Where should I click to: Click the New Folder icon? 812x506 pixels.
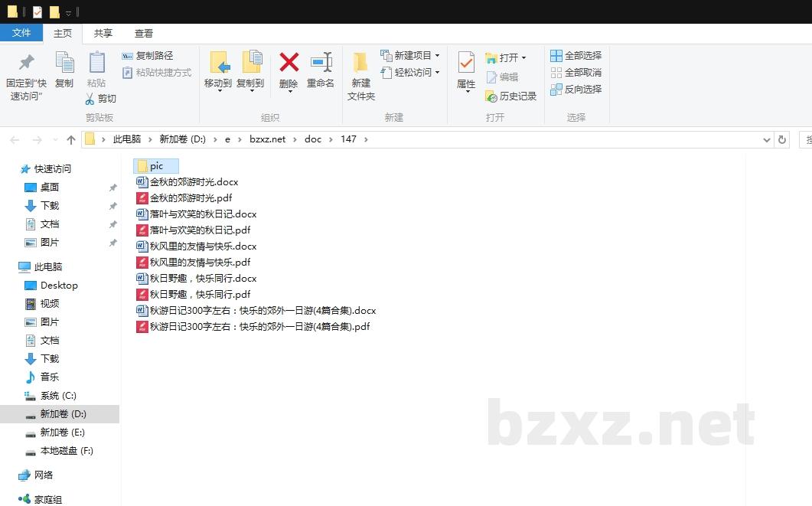(x=360, y=63)
